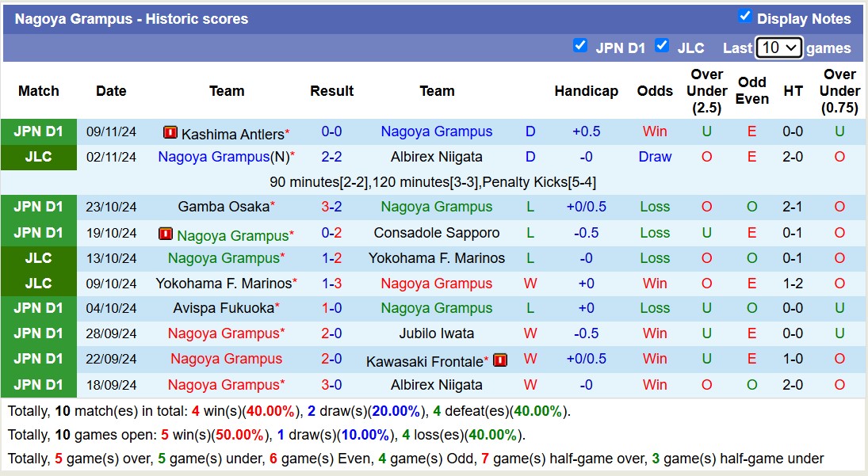Click the JLC label for 02/11/24 match
Viewport: 868px width, 476px height.
point(38,157)
